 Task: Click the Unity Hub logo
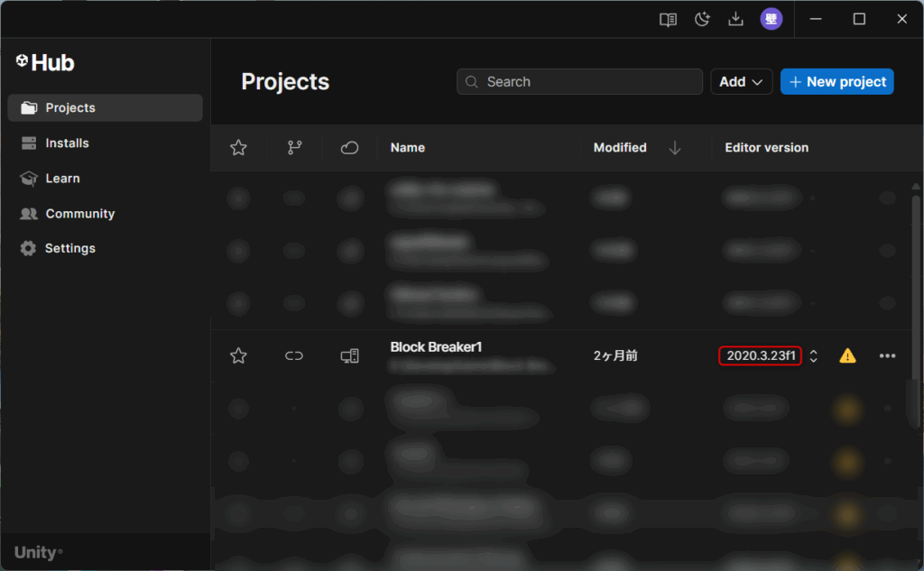(45, 62)
